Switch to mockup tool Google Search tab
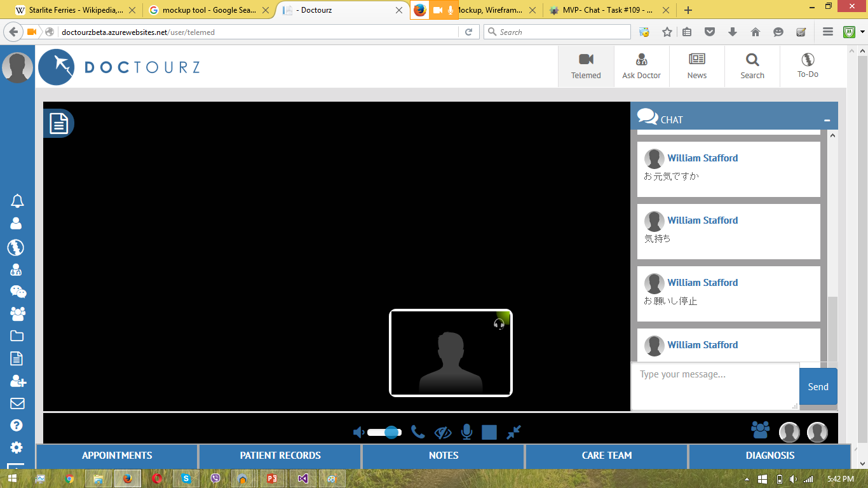This screenshot has height=488, width=868. click(209, 10)
